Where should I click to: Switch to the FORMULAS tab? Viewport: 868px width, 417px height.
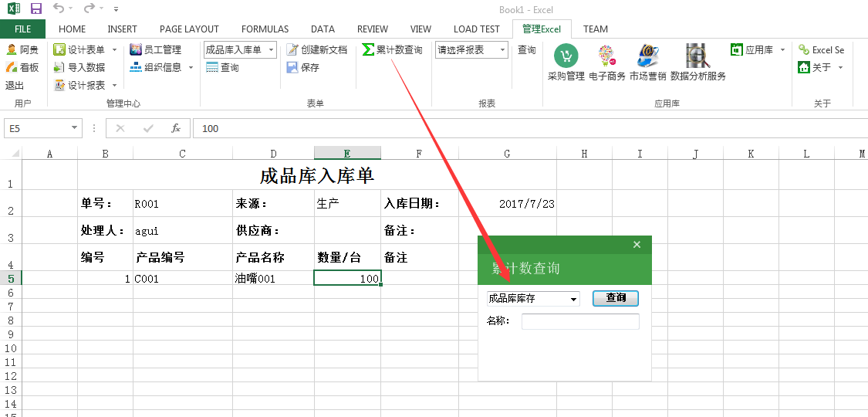[x=265, y=29]
